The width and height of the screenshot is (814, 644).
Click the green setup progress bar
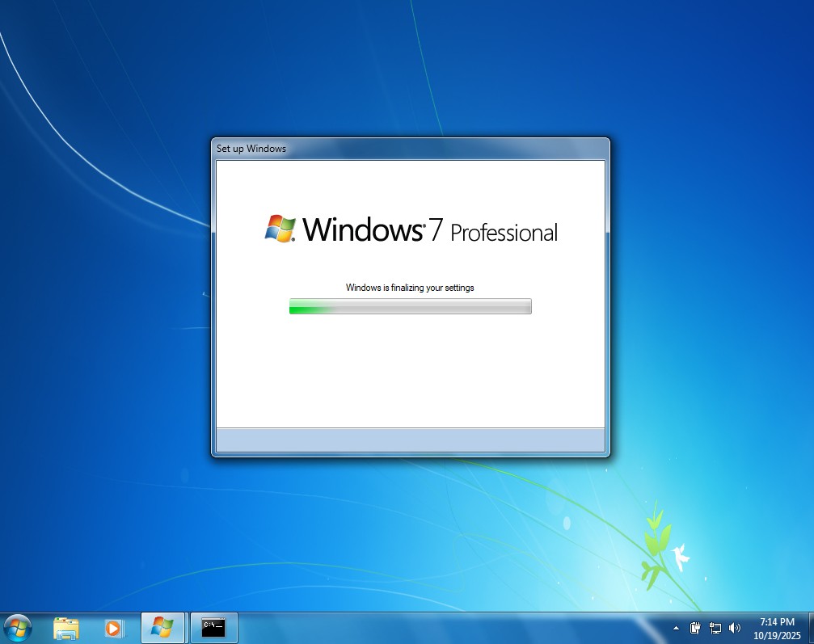coord(410,306)
